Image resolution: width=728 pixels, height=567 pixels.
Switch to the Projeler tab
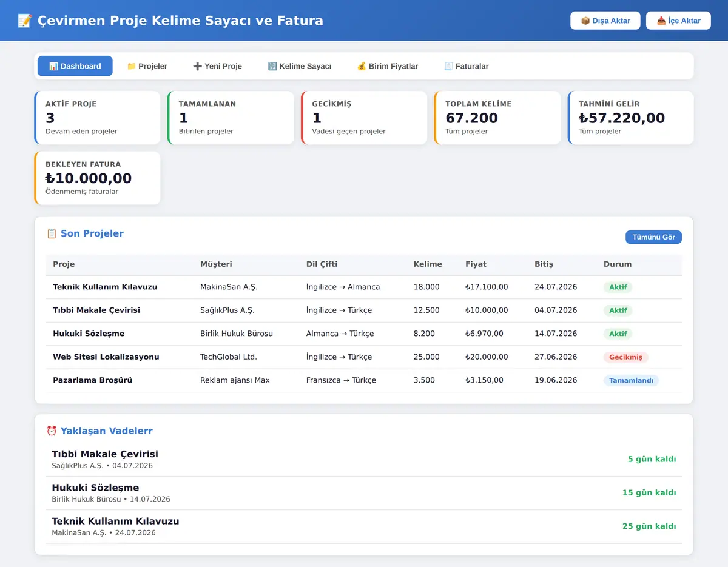(x=147, y=66)
